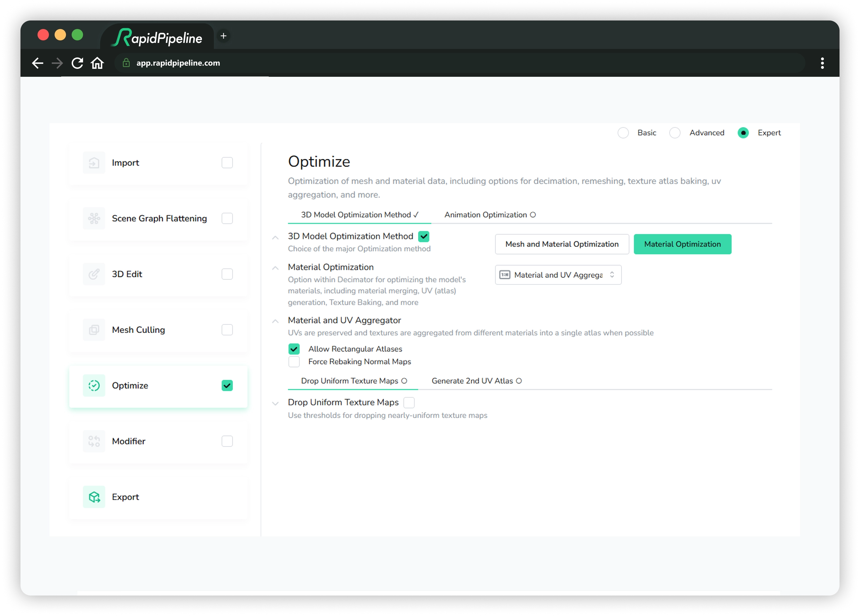This screenshot has height=616, width=860.
Task: Uncheck Allow Rectangular Atlases
Action: click(x=294, y=349)
